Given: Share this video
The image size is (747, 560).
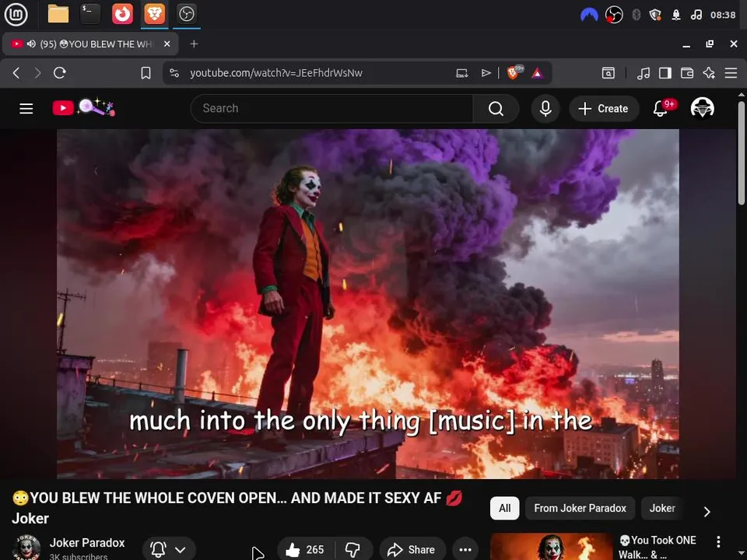Looking at the screenshot, I should [x=412, y=550].
